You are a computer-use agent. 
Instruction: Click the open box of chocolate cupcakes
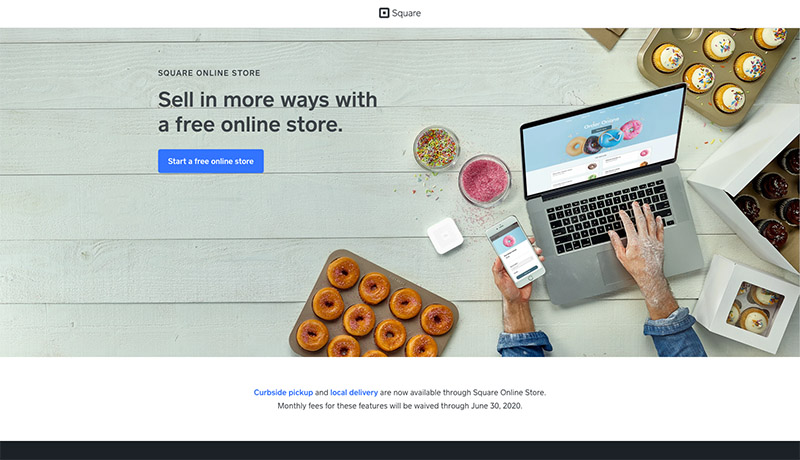point(756,191)
